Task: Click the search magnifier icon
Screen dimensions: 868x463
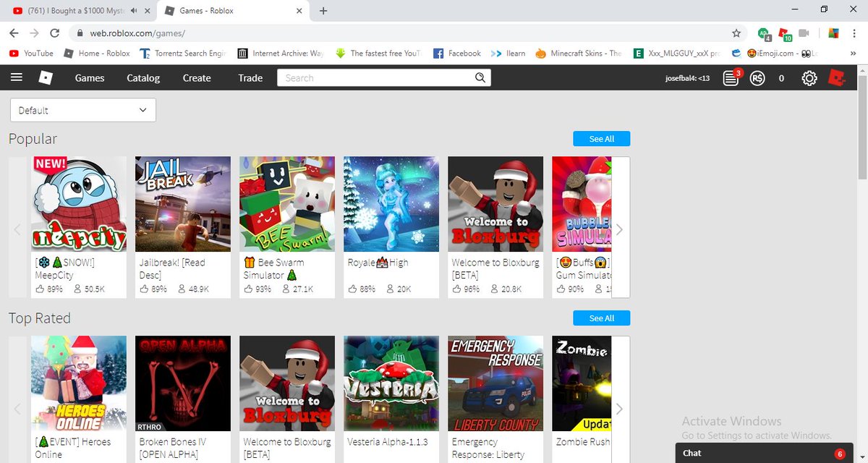Action: [x=480, y=78]
